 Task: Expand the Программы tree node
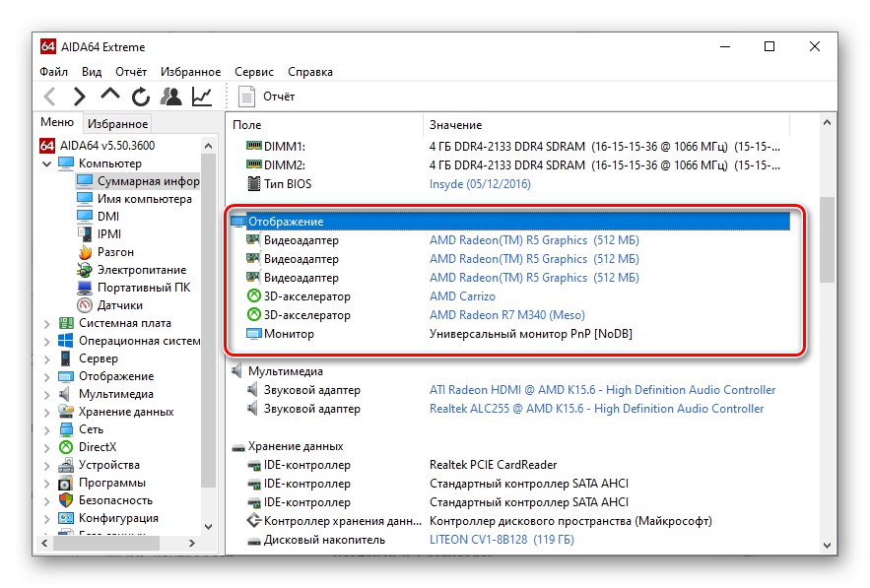point(47,484)
